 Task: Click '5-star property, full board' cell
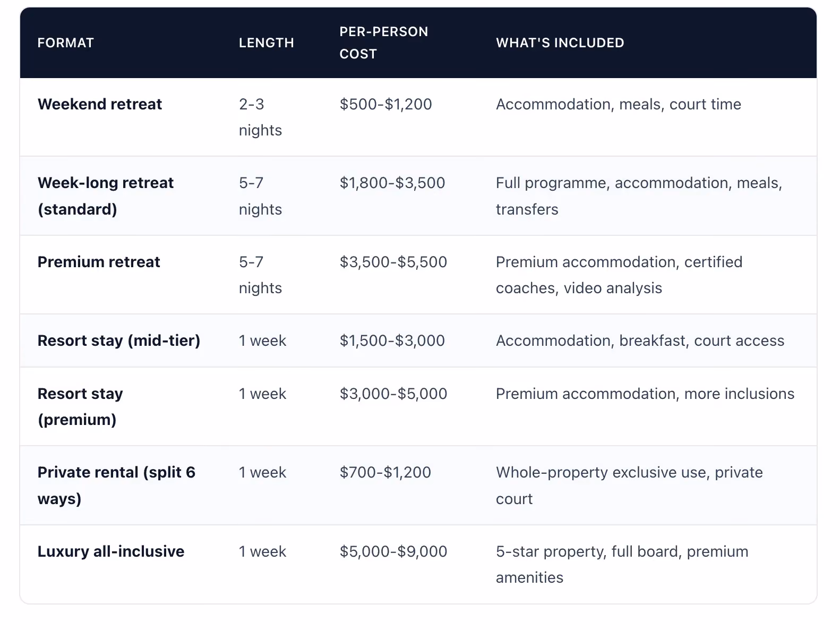point(622,564)
